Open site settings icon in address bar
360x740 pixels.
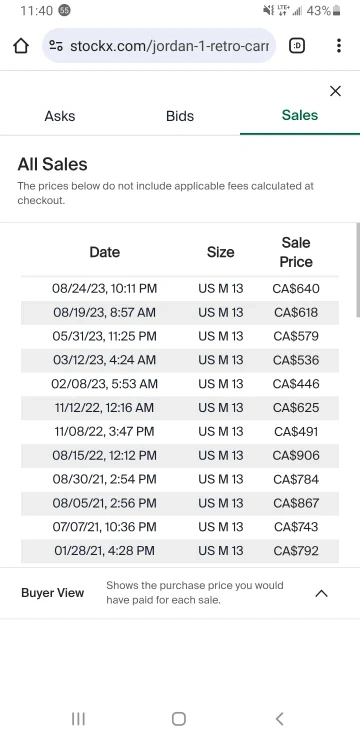point(56,46)
